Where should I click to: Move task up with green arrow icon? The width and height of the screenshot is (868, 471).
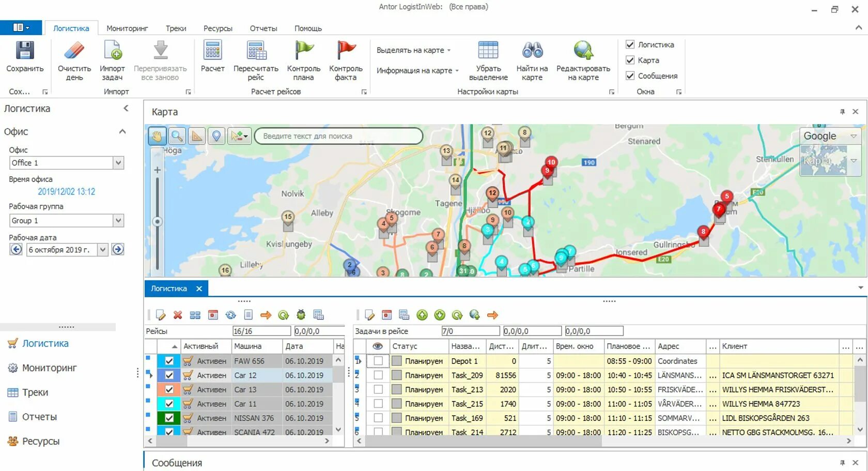[x=422, y=315]
